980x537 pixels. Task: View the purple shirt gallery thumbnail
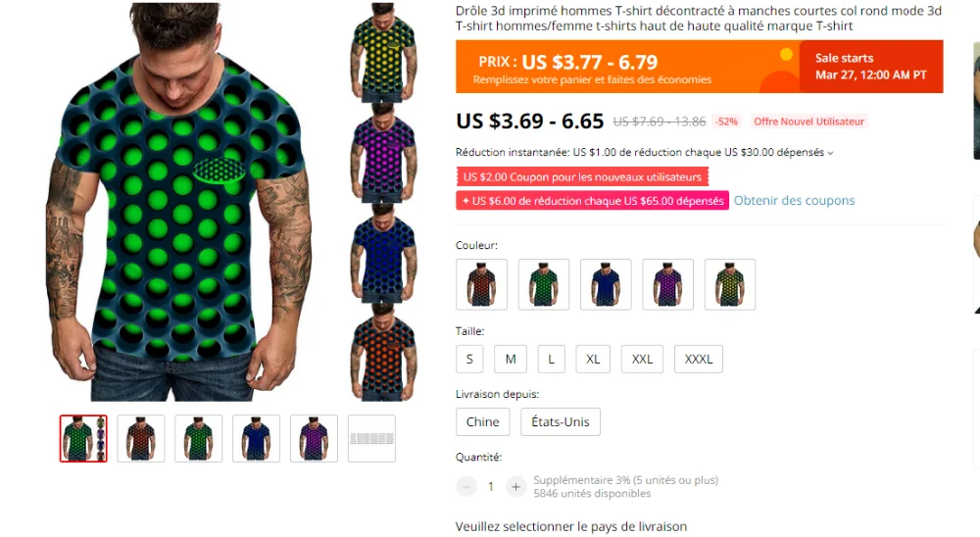pos(314,438)
